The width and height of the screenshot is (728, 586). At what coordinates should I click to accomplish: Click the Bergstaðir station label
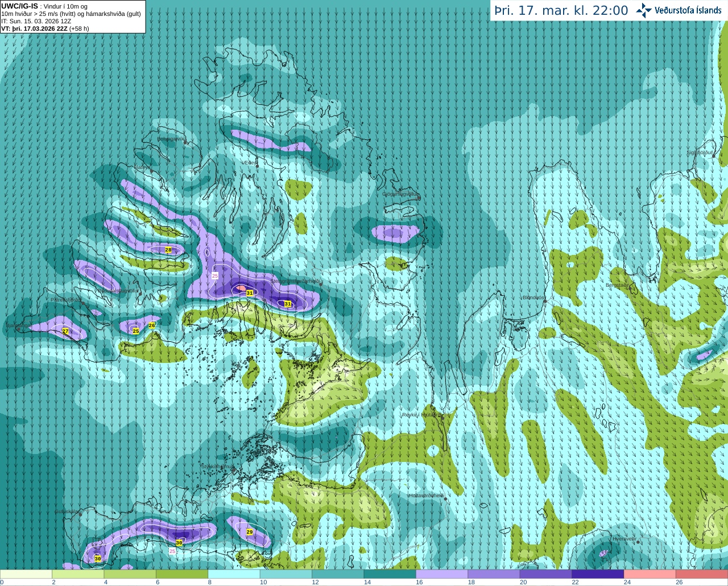pos(618,285)
